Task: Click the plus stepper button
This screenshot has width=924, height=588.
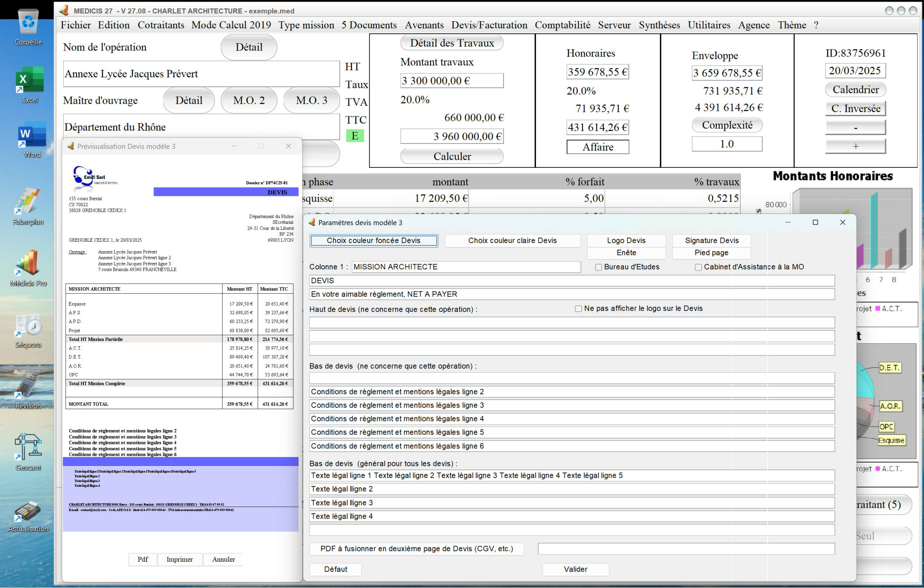Action: [x=856, y=146]
